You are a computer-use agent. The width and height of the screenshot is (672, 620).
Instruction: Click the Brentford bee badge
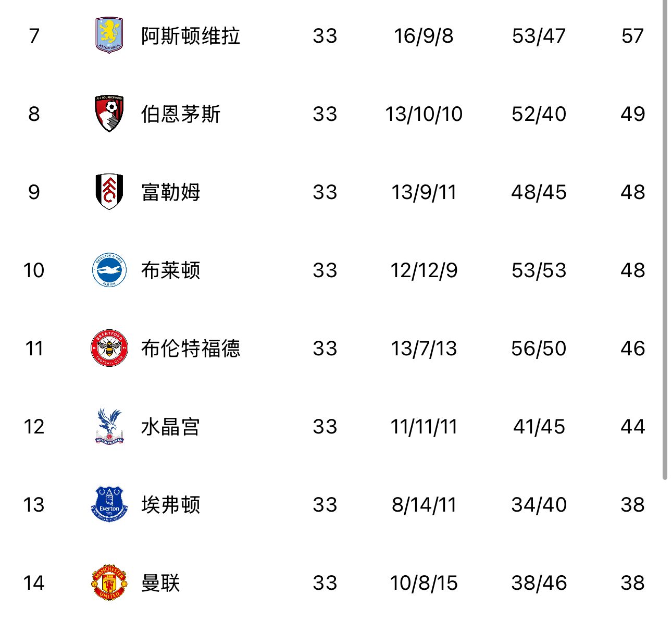pyautogui.click(x=109, y=348)
